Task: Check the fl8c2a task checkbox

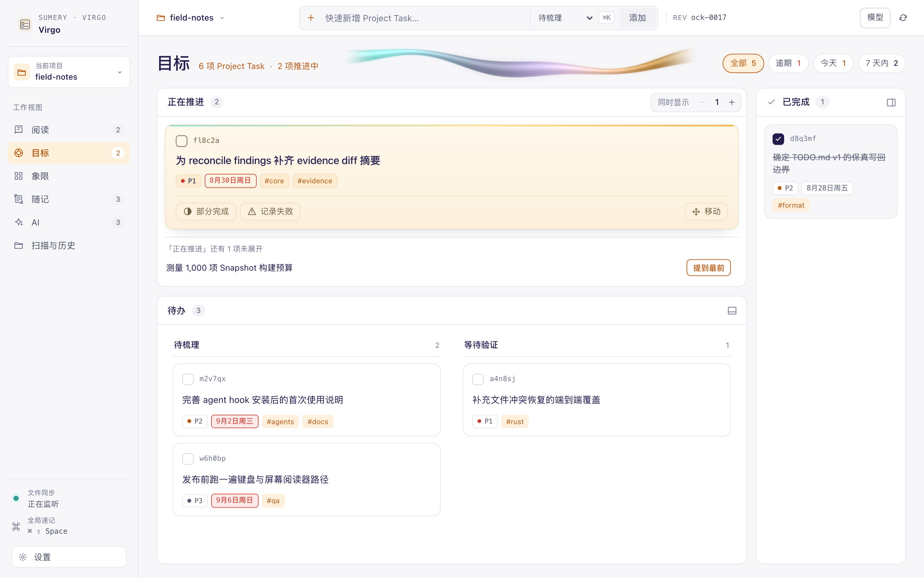Action: 181,141
